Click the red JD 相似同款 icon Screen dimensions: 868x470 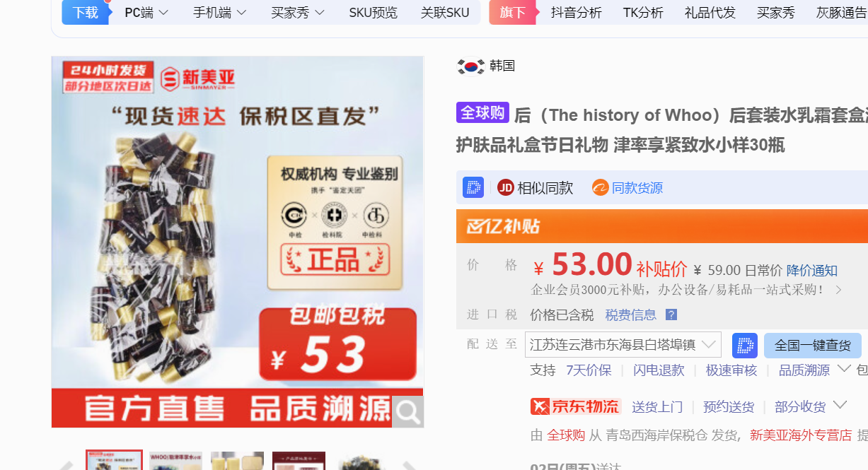click(x=505, y=187)
